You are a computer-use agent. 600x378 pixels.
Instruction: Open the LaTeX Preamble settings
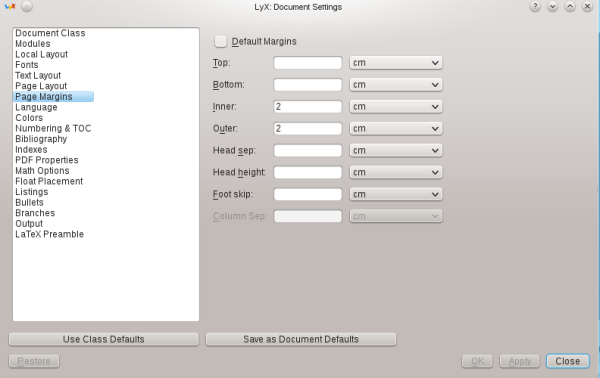click(x=49, y=234)
